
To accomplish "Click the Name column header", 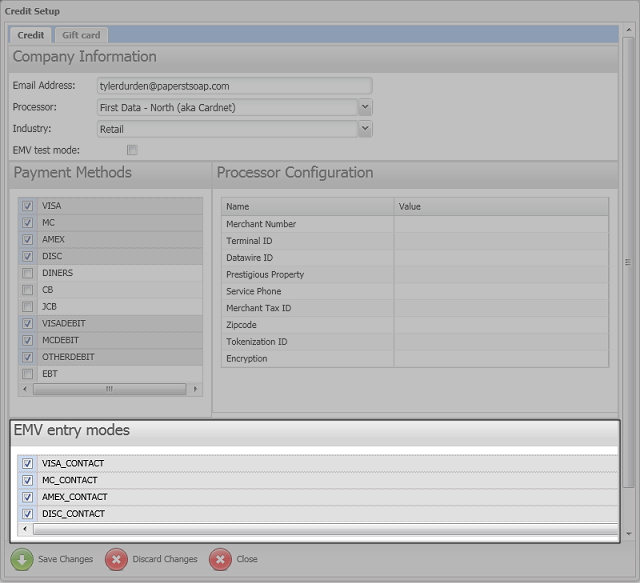I will [x=307, y=206].
